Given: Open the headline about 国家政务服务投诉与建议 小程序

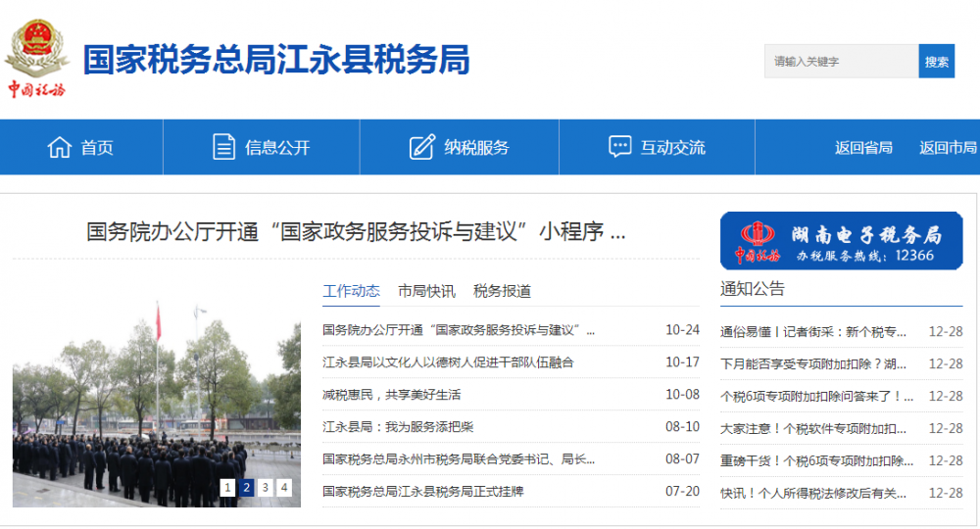Looking at the screenshot, I should point(356,233).
